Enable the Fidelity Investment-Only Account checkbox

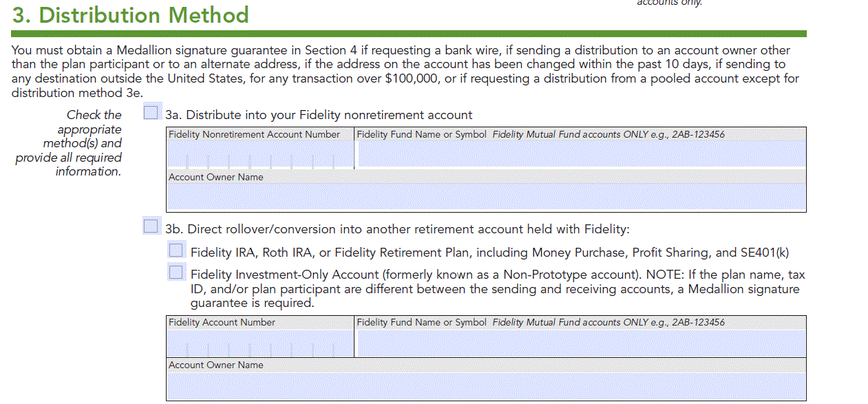pos(176,273)
